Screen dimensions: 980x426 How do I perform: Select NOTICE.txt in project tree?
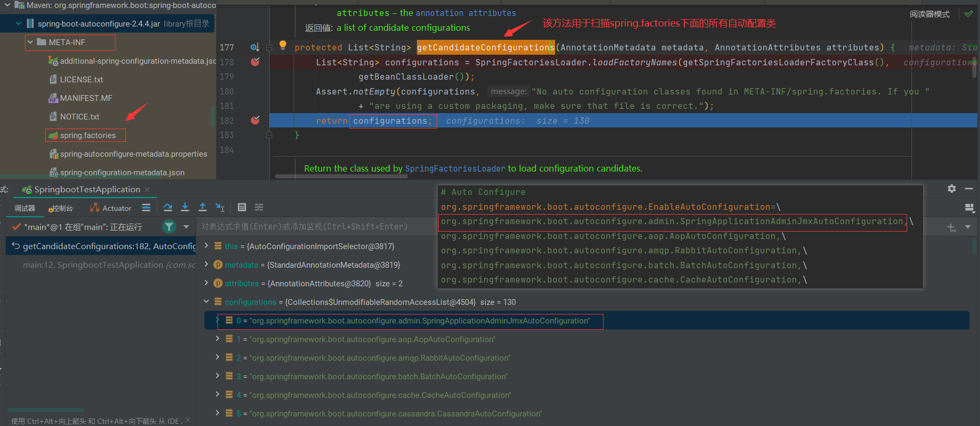click(x=80, y=117)
